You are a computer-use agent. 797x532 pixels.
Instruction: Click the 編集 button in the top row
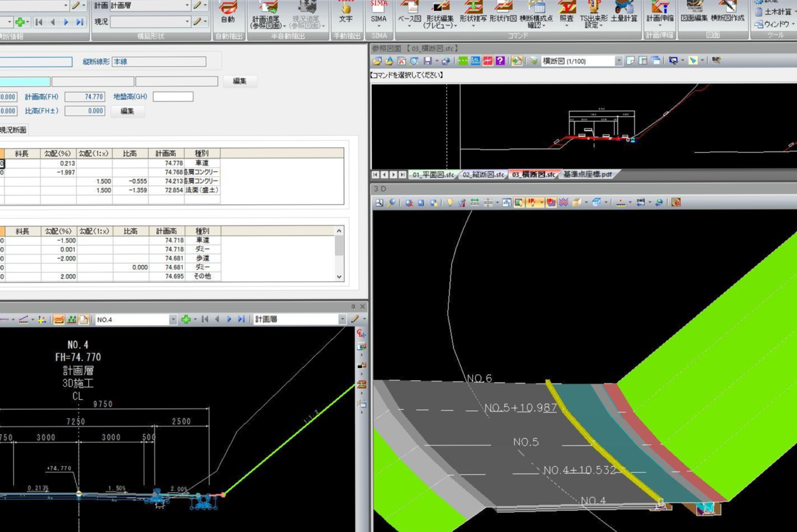240,81
